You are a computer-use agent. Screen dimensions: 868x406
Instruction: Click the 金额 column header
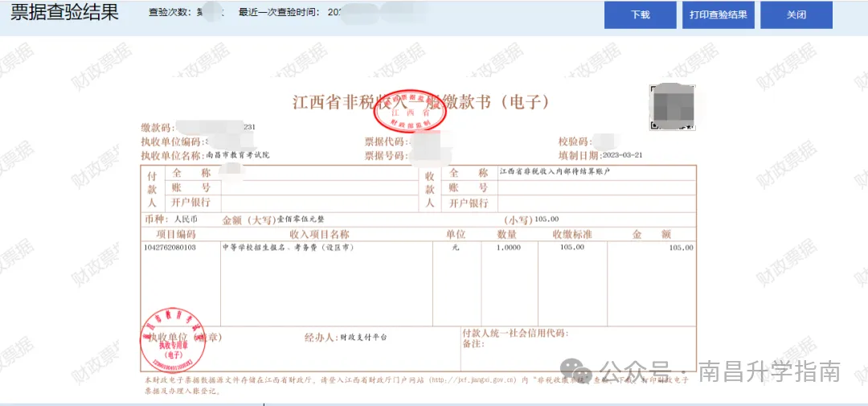click(652, 234)
